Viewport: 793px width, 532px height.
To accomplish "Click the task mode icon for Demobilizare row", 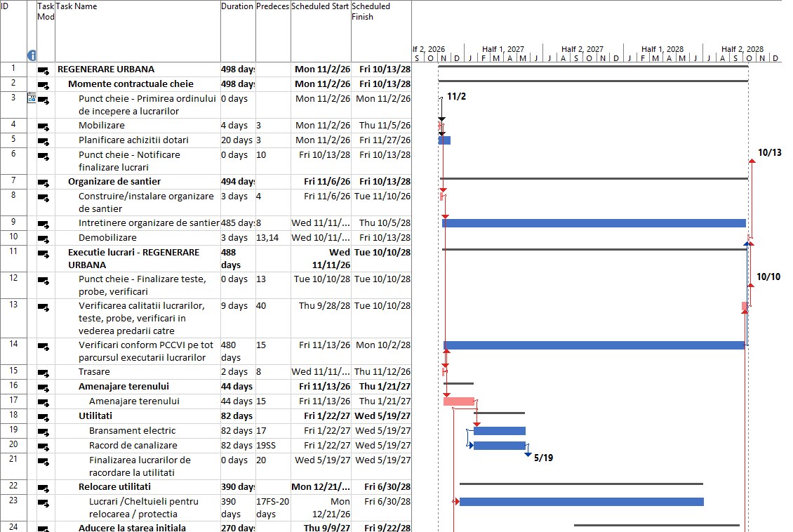I will 44,239.
